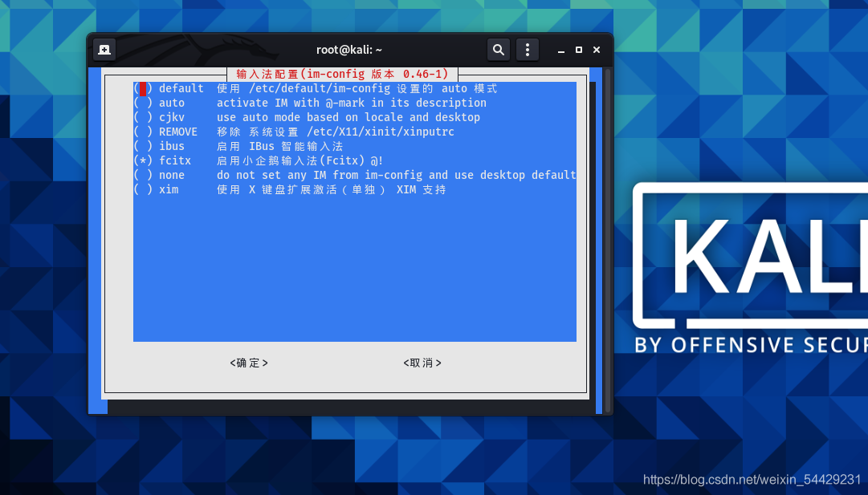Click the terminal vertical scrollbar
Image resolution: width=868 pixels, height=495 pixels.
click(x=608, y=240)
